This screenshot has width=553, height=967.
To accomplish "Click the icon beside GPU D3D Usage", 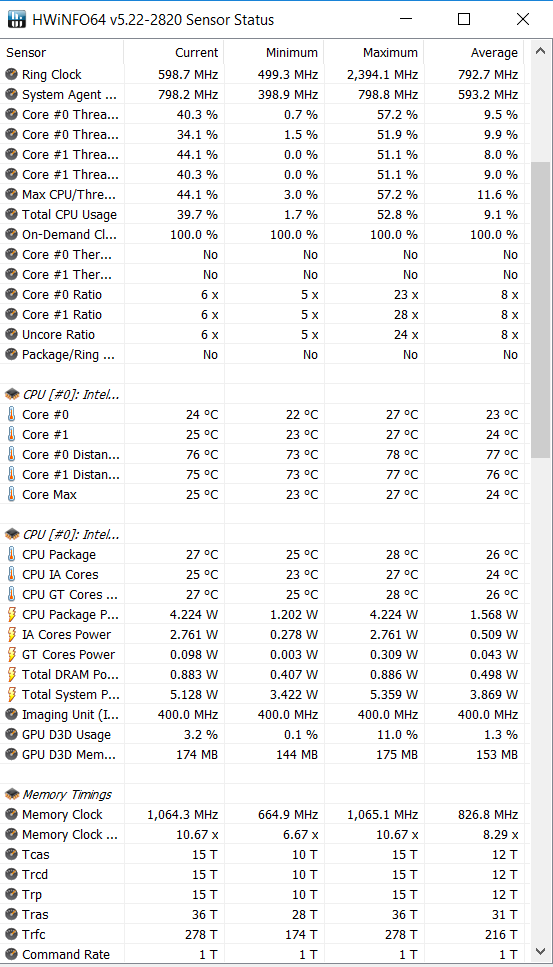I will [x=11, y=735].
